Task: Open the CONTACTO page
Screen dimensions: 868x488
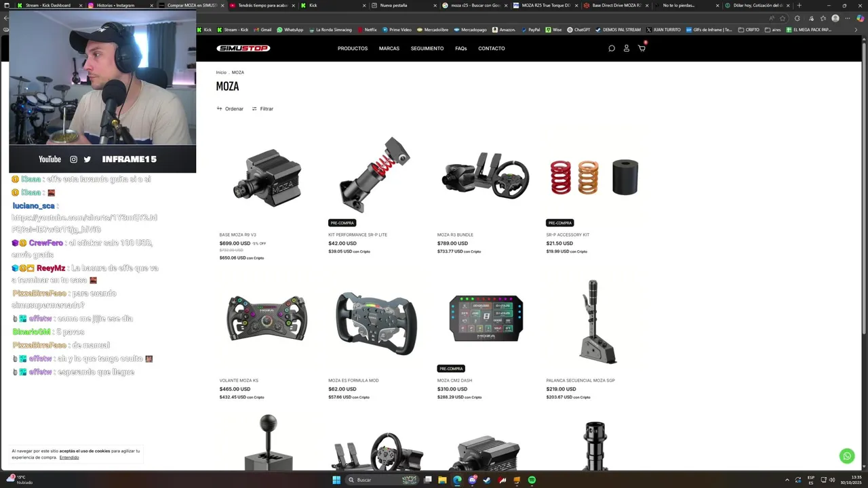Action: (x=492, y=48)
